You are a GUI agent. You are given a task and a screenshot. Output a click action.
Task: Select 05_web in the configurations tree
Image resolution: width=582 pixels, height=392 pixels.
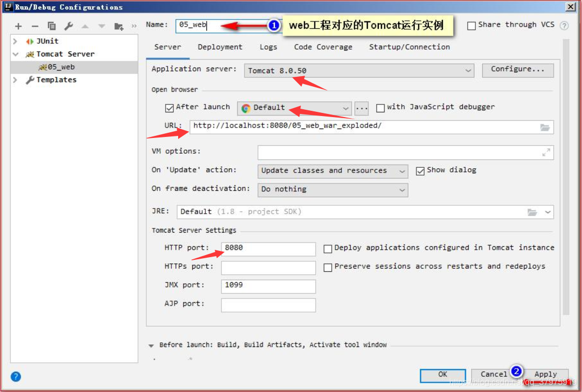pyautogui.click(x=61, y=67)
